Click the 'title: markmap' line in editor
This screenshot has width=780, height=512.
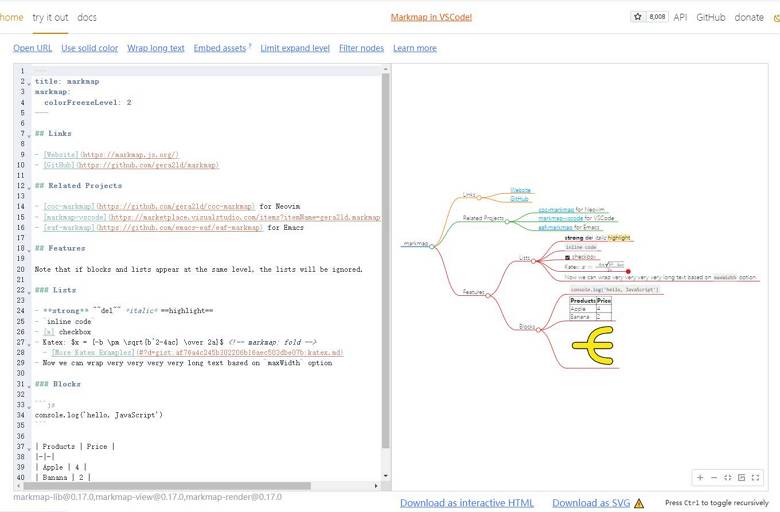pyautogui.click(x=67, y=82)
